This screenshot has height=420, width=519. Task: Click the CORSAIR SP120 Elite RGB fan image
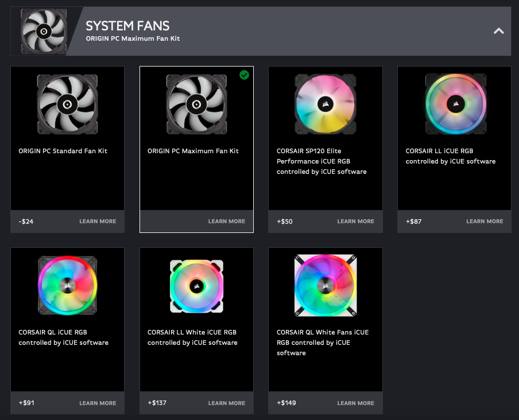tap(326, 103)
